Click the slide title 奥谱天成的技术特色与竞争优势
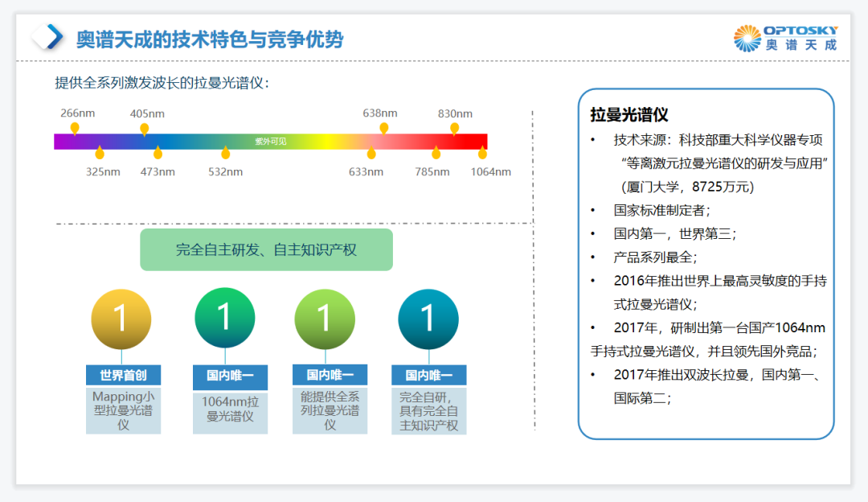 (210, 39)
